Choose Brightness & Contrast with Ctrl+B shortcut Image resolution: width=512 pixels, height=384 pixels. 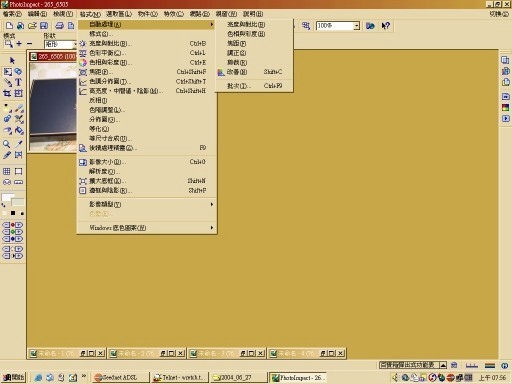147,44
